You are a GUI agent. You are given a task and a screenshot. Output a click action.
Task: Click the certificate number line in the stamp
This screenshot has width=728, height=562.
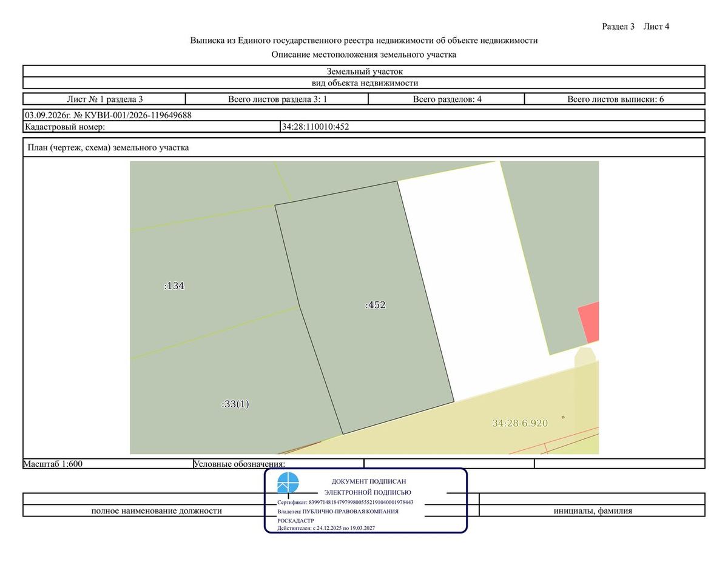(x=345, y=503)
